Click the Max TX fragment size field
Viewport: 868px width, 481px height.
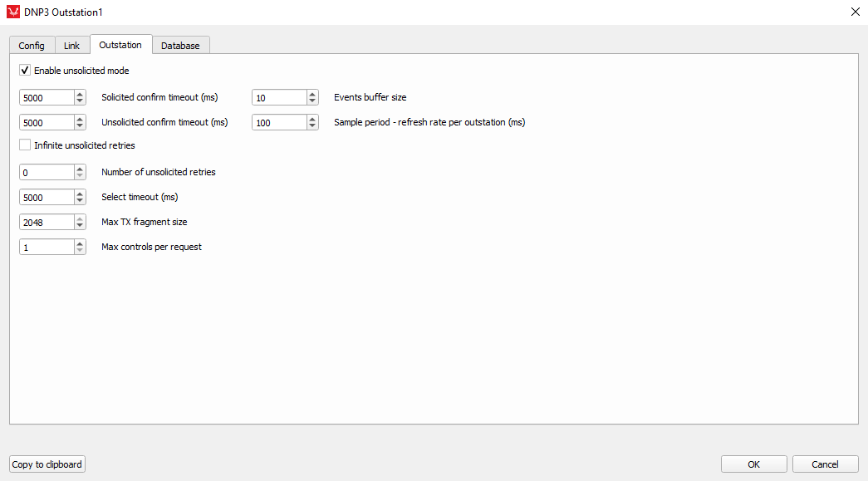47,223
